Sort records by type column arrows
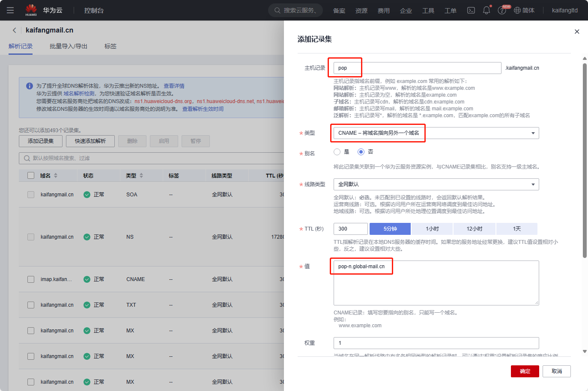Image resolution: width=588 pixels, height=391 pixels. coord(141,176)
